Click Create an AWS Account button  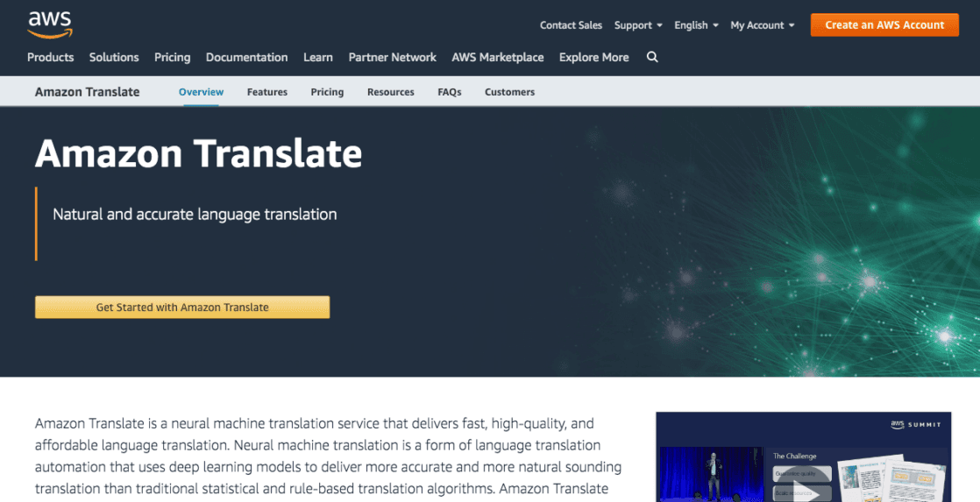point(884,25)
